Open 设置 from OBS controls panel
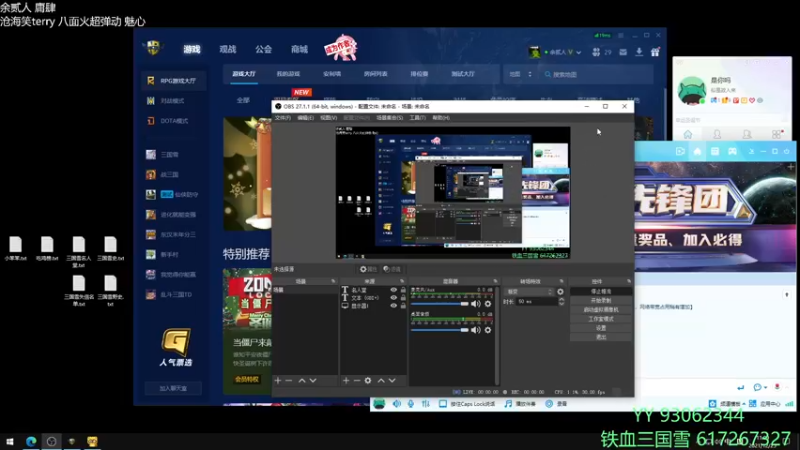 (x=601, y=328)
